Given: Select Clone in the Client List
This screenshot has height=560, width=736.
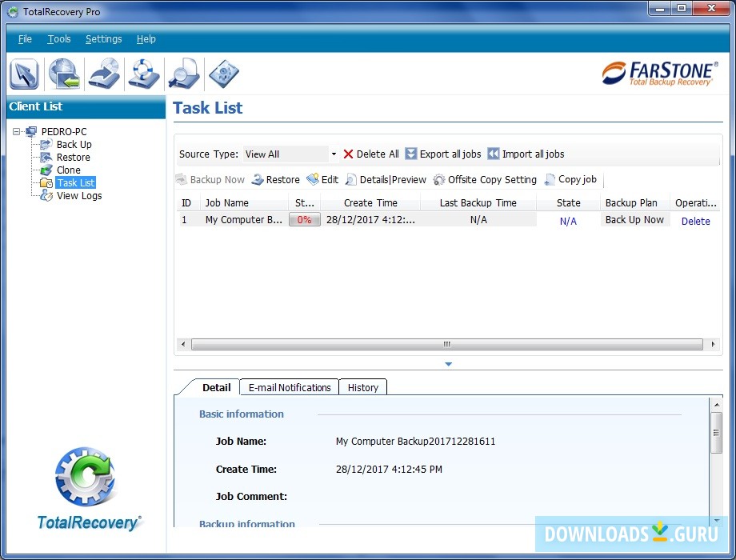Looking at the screenshot, I should (x=69, y=170).
